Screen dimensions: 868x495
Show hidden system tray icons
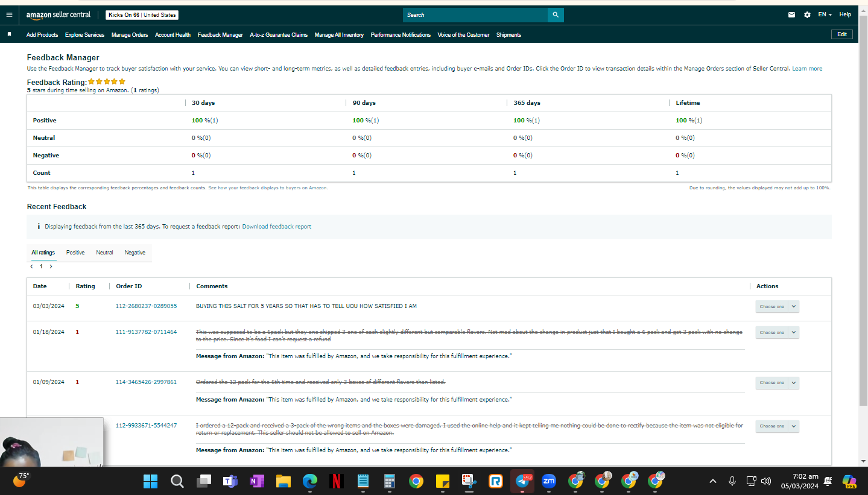pos(713,481)
